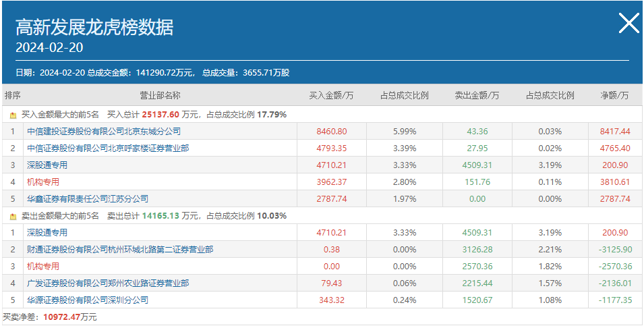Open 华源证券股份有限公司深圳分公司 link
Image resolution: width=644 pixels, height=328 pixels.
pyautogui.click(x=88, y=300)
